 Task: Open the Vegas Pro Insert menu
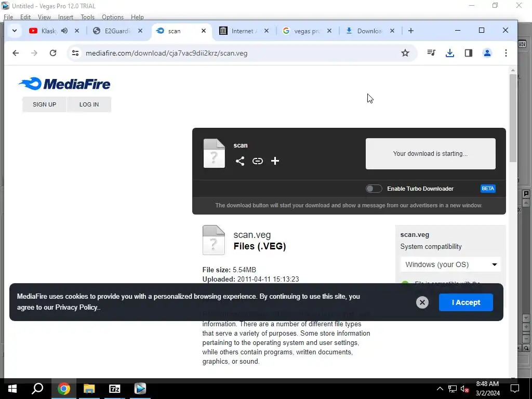[65, 17]
